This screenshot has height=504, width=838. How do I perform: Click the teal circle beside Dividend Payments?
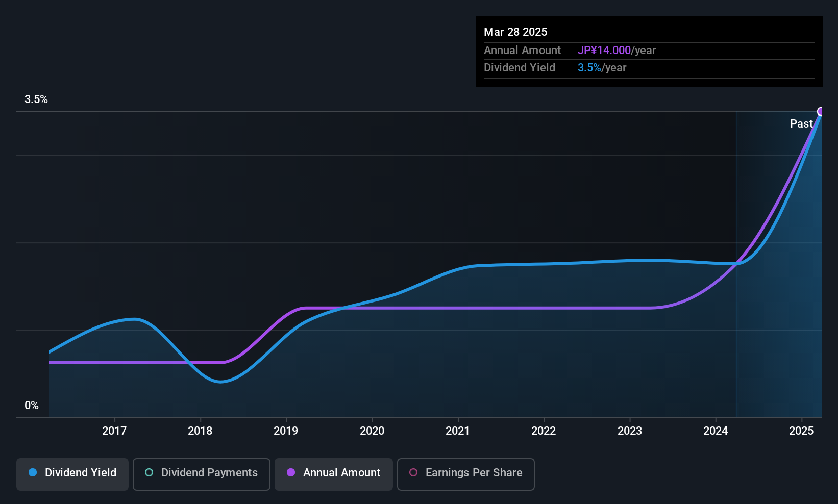click(x=149, y=472)
